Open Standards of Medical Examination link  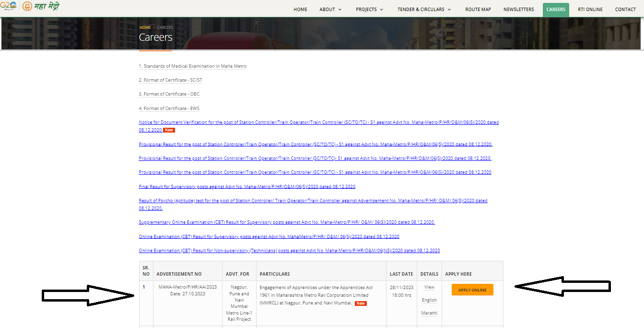pos(193,66)
